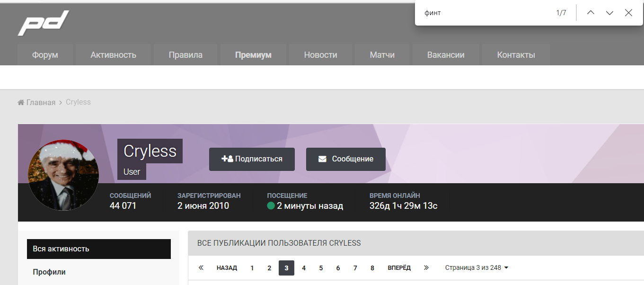
Task: Close the find-in-page bar
Action: 628,13
